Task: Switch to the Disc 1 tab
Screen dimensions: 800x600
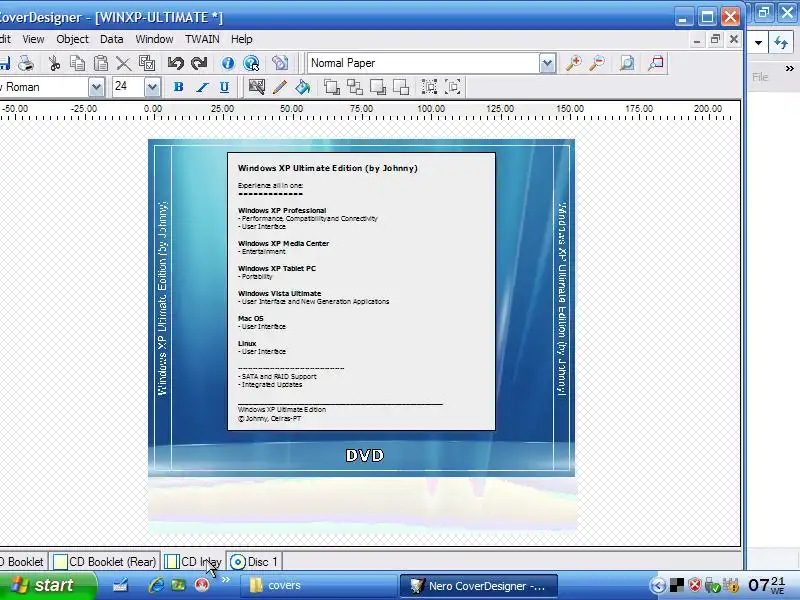Action: click(x=254, y=562)
